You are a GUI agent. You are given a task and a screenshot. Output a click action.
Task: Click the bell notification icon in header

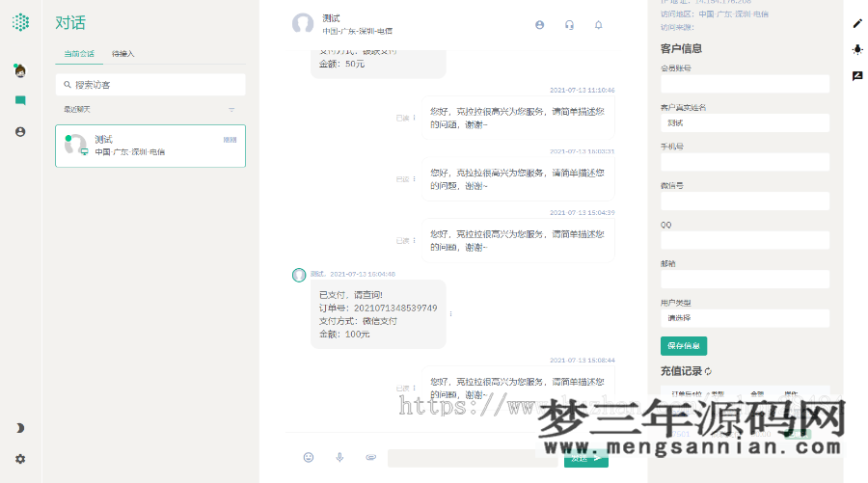(x=598, y=25)
